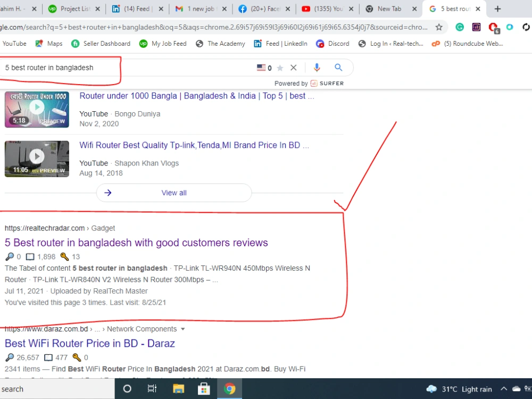The height and width of the screenshot is (399, 532).
Task: Open File Explorer from taskbar
Action: tap(178, 389)
